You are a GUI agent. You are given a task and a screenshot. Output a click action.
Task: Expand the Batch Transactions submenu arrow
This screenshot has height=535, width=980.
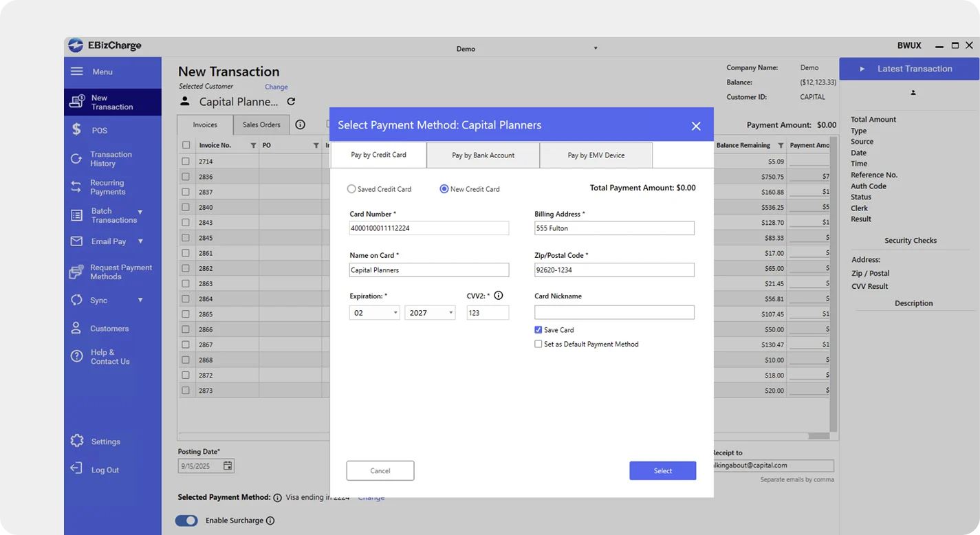point(140,212)
